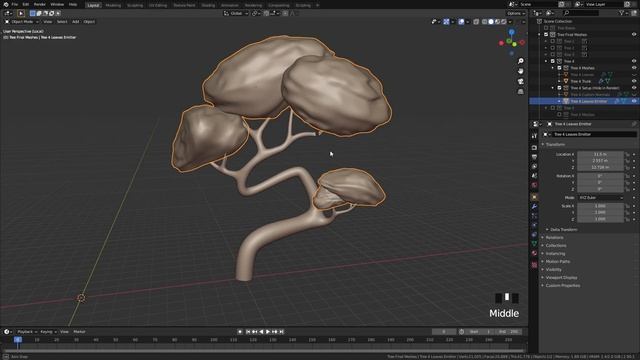Collapse the Tree 4 Meshes collection
640x360 pixels.
tap(553, 68)
